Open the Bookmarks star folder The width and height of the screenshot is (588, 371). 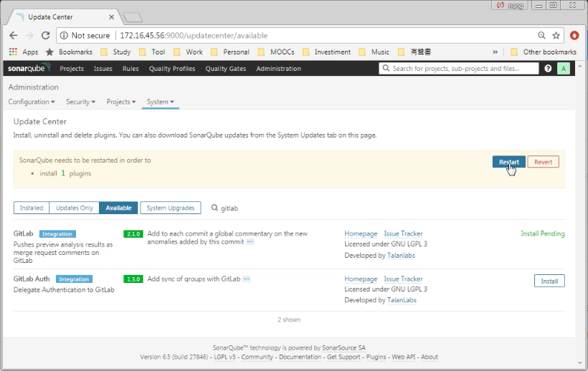(69, 52)
